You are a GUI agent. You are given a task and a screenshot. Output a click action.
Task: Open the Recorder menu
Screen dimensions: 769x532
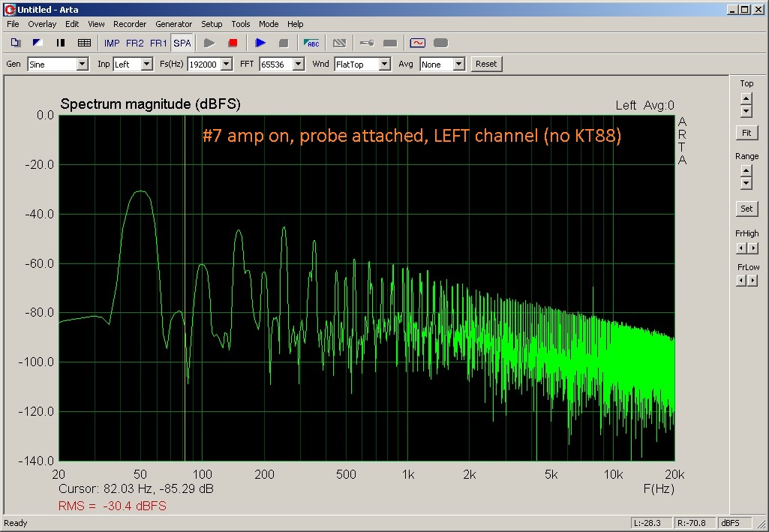(130, 24)
